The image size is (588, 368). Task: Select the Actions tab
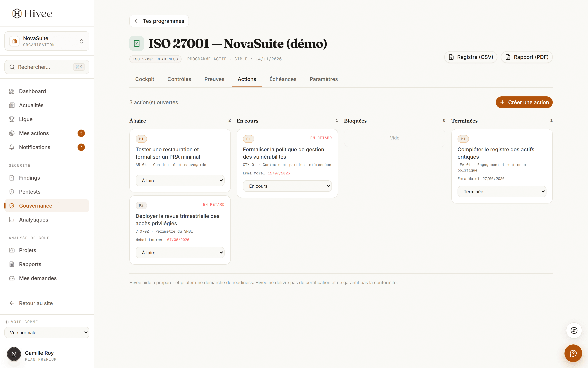tap(247, 79)
